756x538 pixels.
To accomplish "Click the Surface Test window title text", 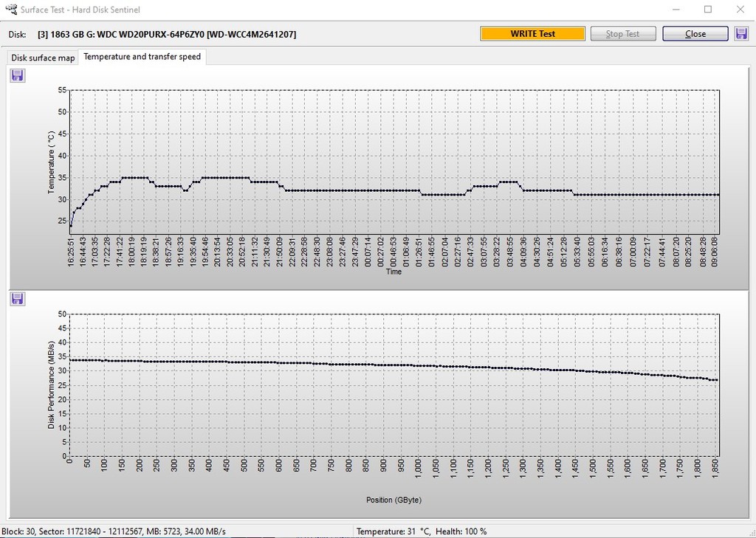I will (x=80, y=10).
